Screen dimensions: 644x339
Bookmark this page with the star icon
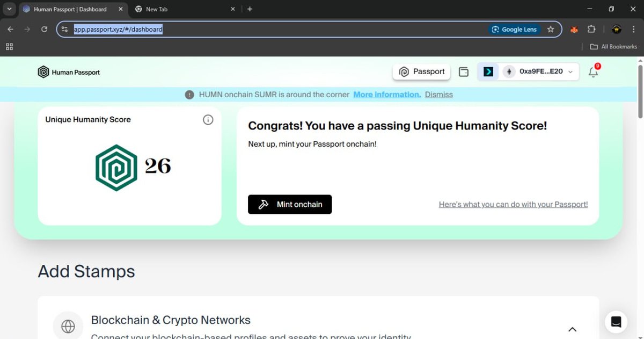(551, 30)
